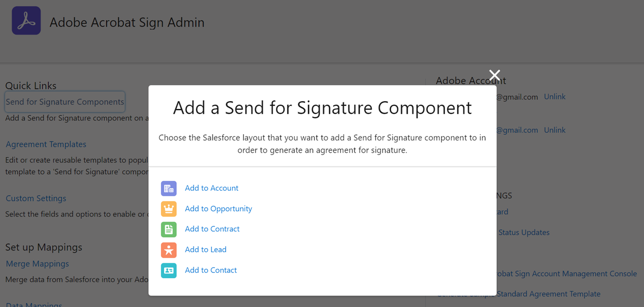This screenshot has width=644, height=307.
Task: Open Merge Mappings
Action: 37,263
